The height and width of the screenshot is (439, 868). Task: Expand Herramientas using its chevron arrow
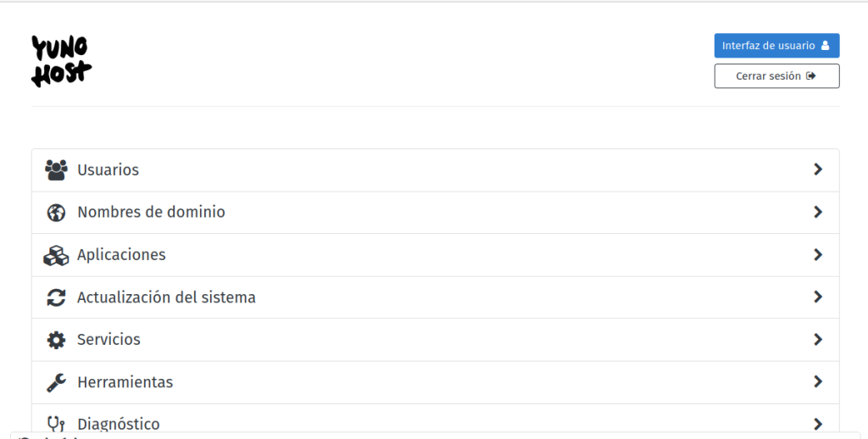pos(818,381)
